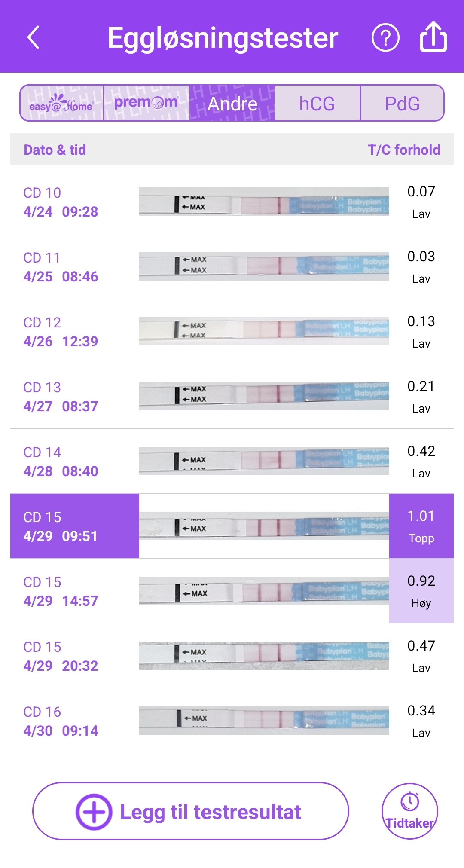
Task: Open the PdG tab
Action: [402, 103]
